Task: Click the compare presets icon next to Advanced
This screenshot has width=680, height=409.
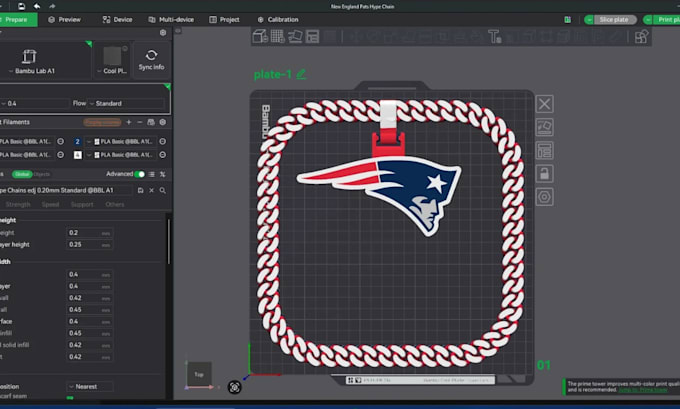Action: tap(163, 174)
